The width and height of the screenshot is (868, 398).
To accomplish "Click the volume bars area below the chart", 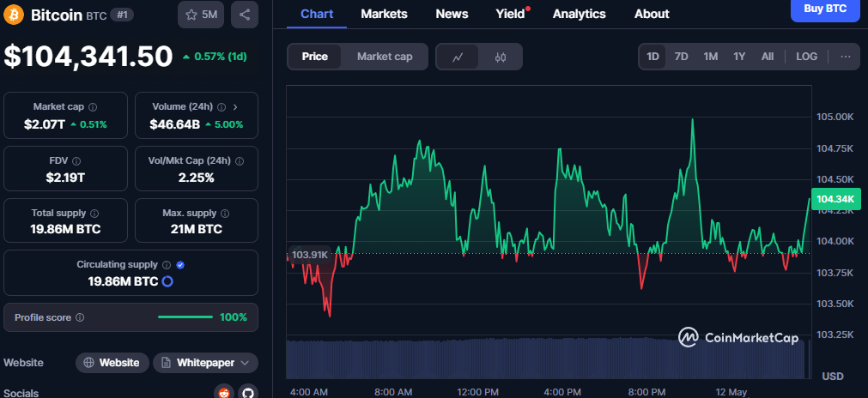I will (x=548, y=359).
